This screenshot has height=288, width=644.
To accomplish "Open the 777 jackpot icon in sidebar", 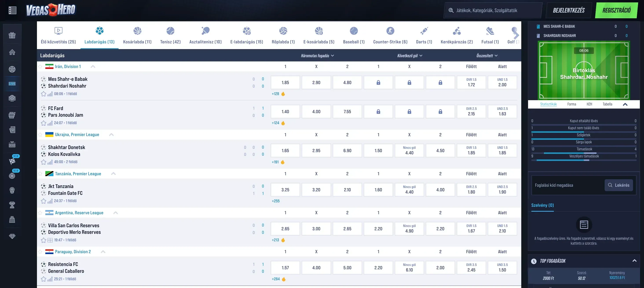I will point(12,144).
